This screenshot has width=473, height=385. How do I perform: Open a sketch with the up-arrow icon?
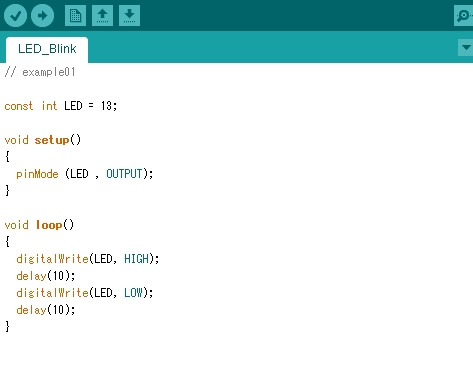102,15
